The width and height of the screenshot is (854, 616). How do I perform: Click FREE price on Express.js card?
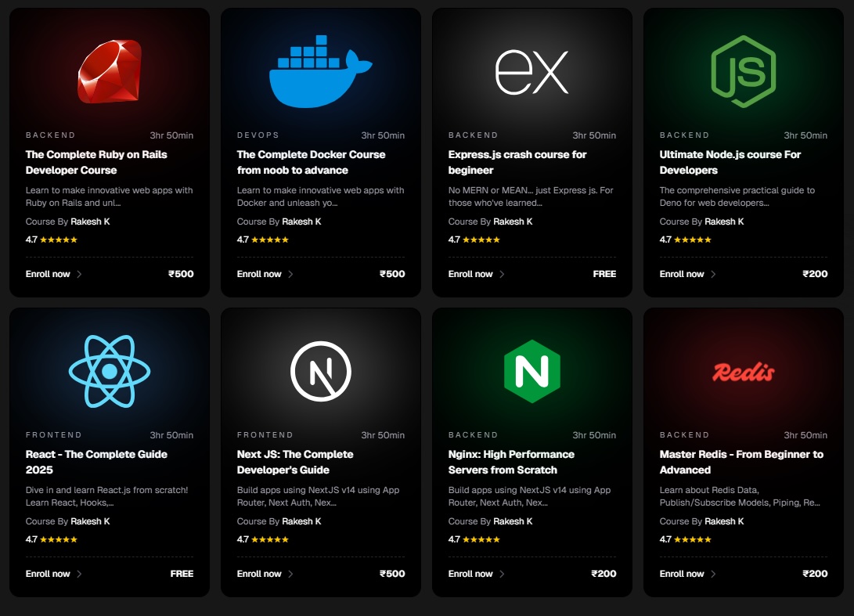[604, 274]
